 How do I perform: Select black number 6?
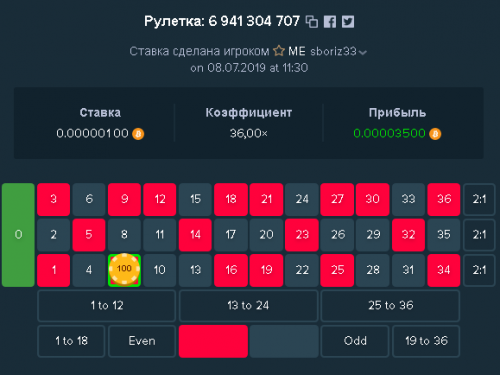[89, 199]
